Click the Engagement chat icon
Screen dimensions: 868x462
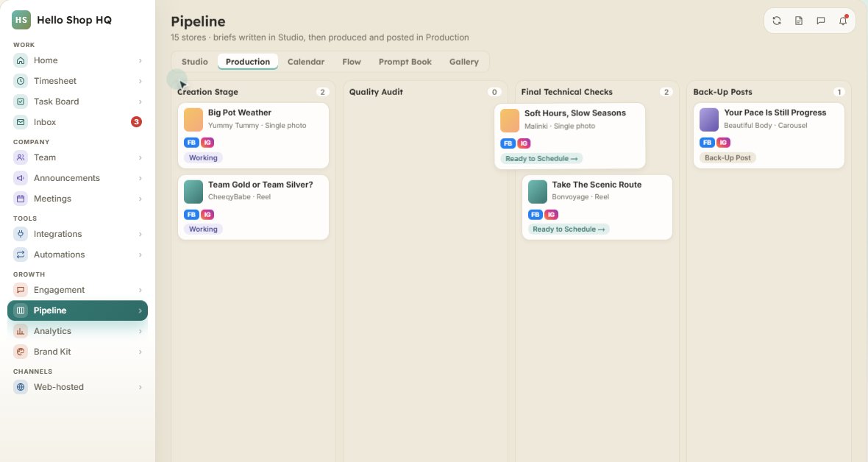point(21,290)
